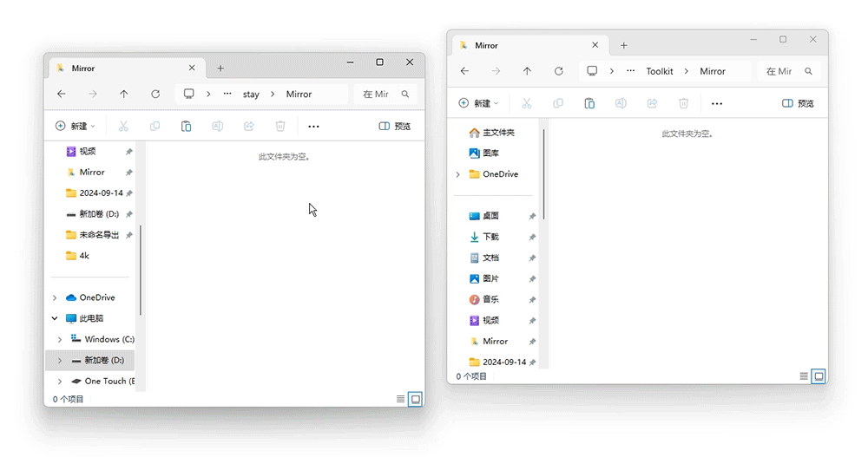Click search box in right window
This screenshot has width=868, height=457.
(x=788, y=71)
